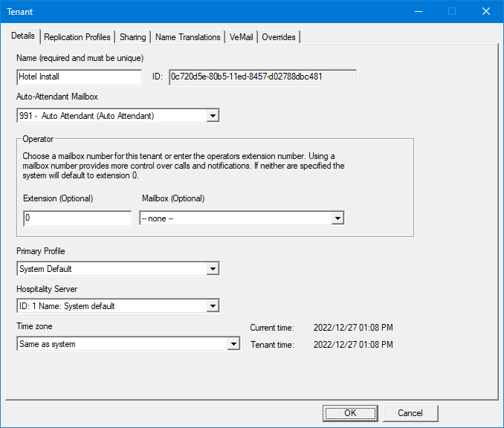
Task: Open the Hospitality Server dropdown
Action: point(213,306)
